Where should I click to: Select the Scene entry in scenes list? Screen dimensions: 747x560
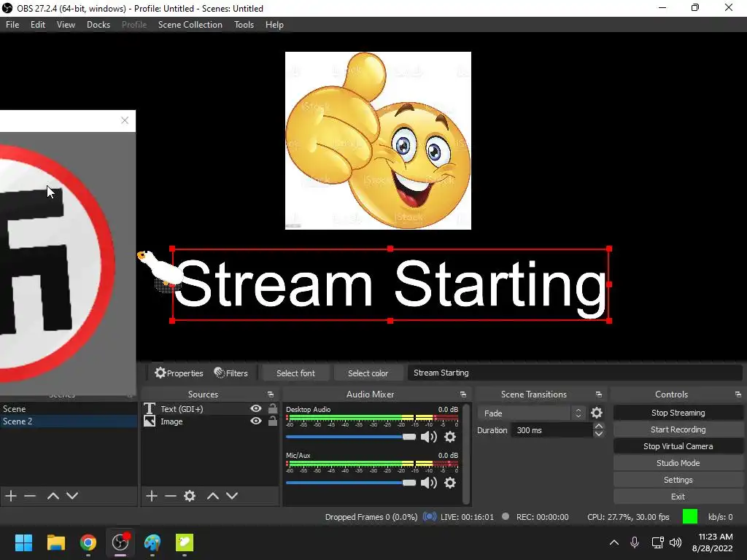pyautogui.click(x=69, y=408)
